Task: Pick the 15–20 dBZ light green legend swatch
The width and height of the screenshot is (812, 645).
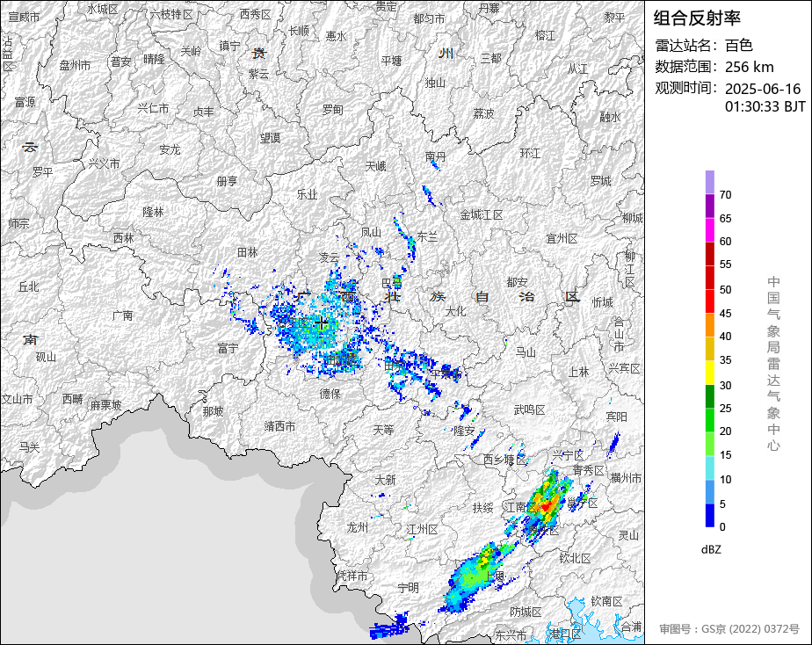Action: (x=709, y=444)
